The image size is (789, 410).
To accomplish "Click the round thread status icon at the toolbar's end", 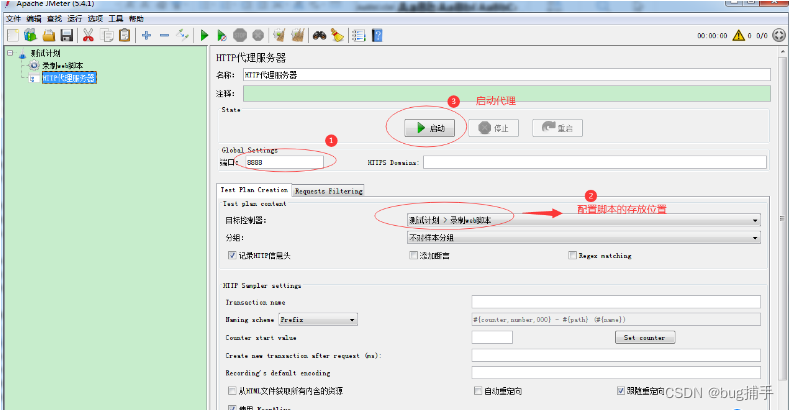I will point(779,35).
